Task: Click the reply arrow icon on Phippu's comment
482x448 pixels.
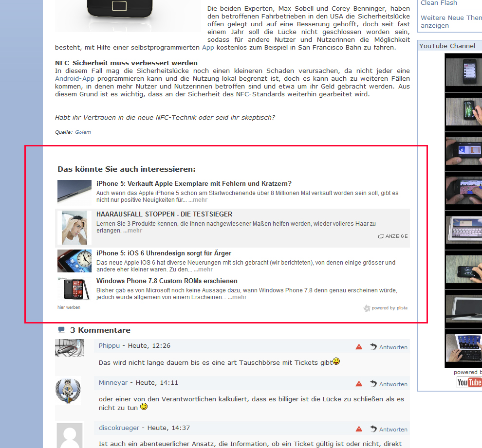Action: click(373, 346)
